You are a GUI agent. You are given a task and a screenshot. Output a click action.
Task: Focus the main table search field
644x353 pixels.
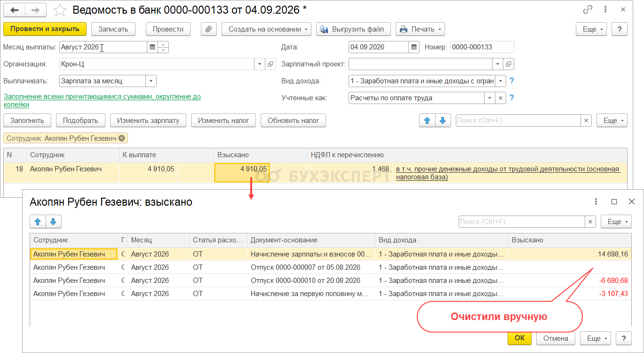pyautogui.click(x=518, y=120)
